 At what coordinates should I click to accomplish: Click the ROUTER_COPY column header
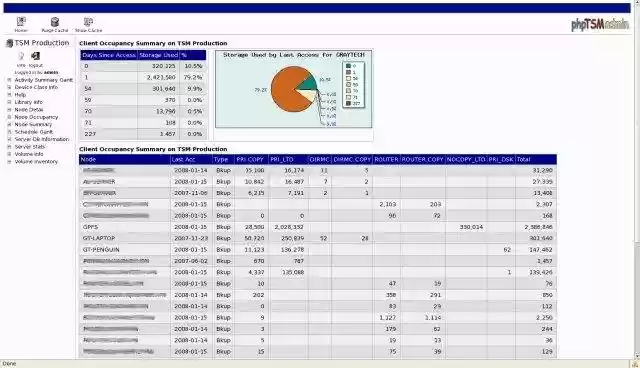coord(422,160)
